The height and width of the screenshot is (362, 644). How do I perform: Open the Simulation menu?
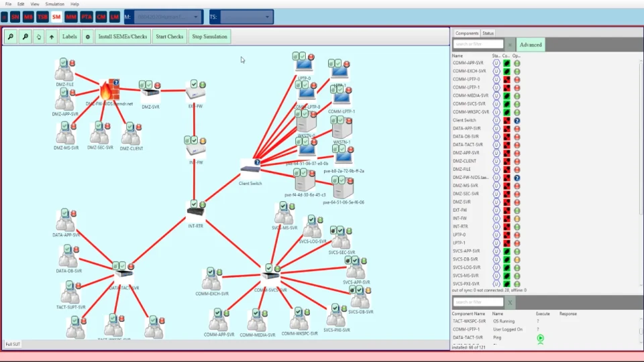(54, 4)
